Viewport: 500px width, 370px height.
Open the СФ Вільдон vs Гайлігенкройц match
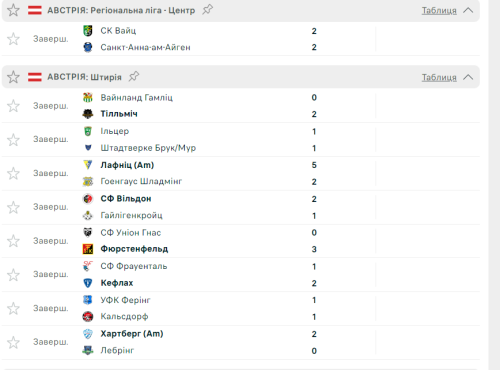click(x=241, y=207)
